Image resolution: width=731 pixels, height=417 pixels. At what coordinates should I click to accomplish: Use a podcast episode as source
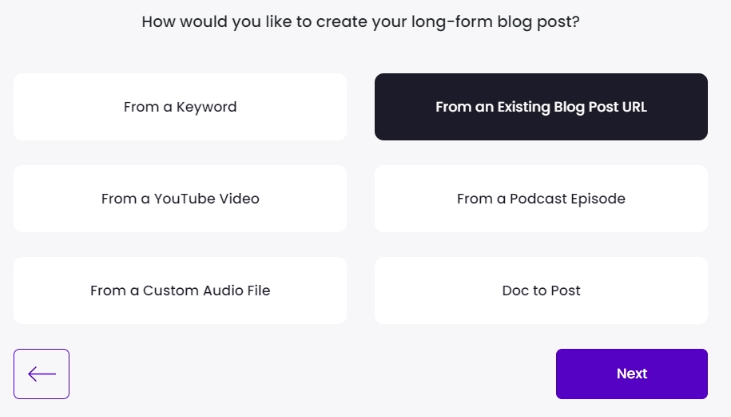(541, 199)
